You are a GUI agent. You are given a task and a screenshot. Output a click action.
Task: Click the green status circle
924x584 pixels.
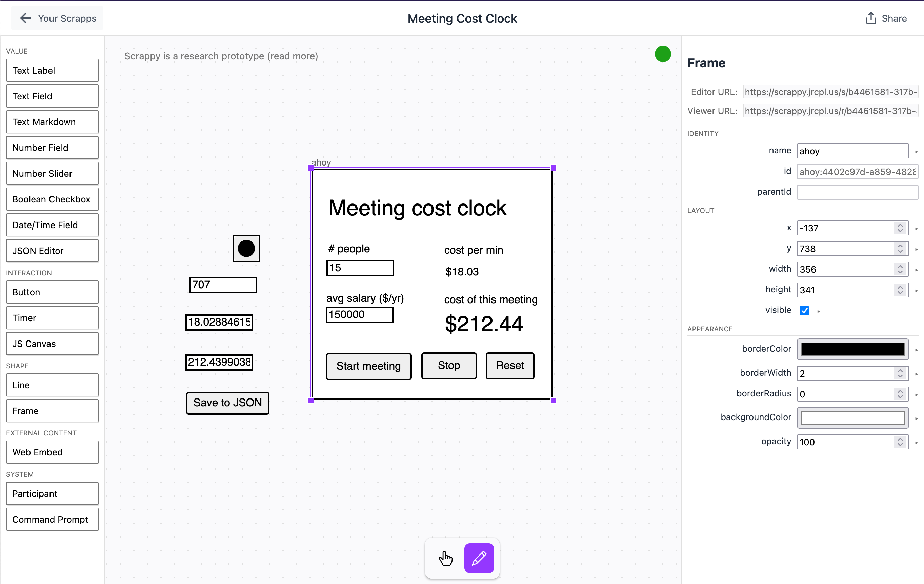pos(662,54)
